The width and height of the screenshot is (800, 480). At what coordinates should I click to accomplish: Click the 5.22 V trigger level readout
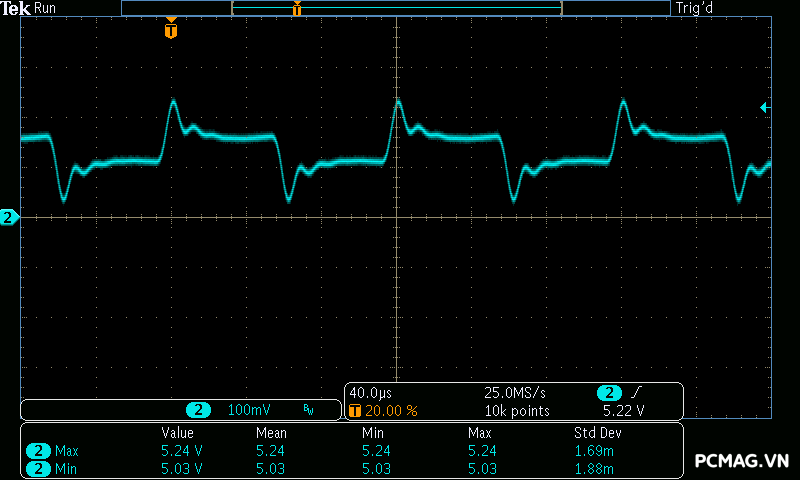click(623, 410)
